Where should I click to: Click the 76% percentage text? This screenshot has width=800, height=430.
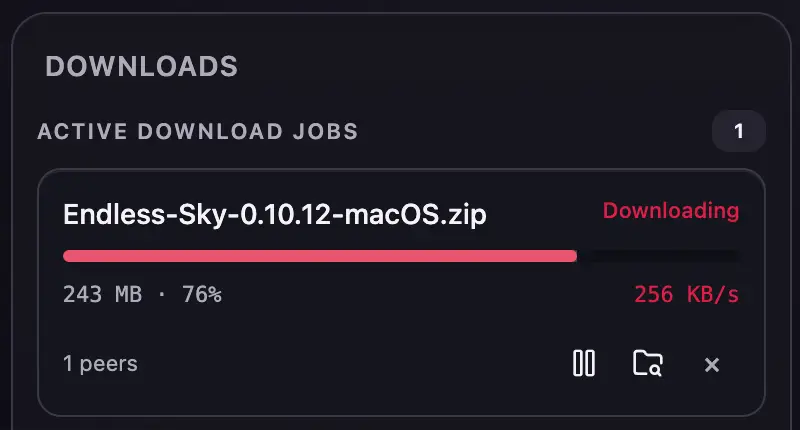tap(202, 294)
